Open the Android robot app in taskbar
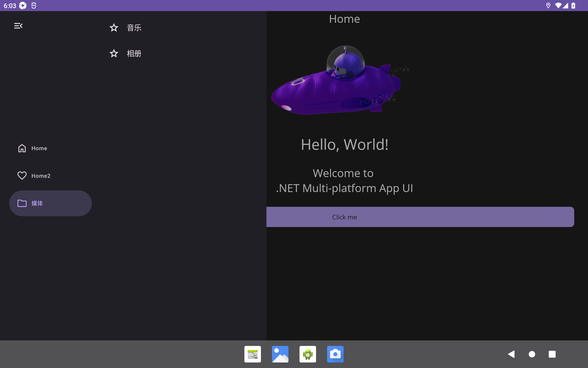The height and width of the screenshot is (368, 588). (308, 354)
